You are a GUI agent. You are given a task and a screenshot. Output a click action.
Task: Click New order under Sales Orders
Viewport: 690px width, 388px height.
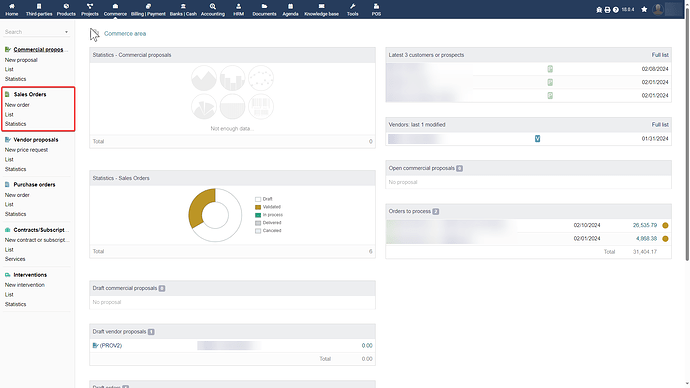(17, 105)
